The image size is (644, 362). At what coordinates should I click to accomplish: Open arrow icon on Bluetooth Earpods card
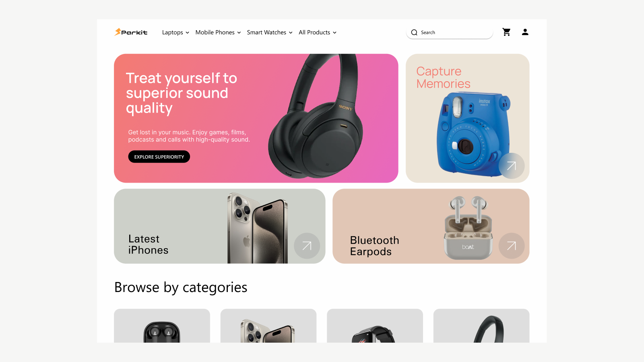pyautogui.click(x=511, y=246)
